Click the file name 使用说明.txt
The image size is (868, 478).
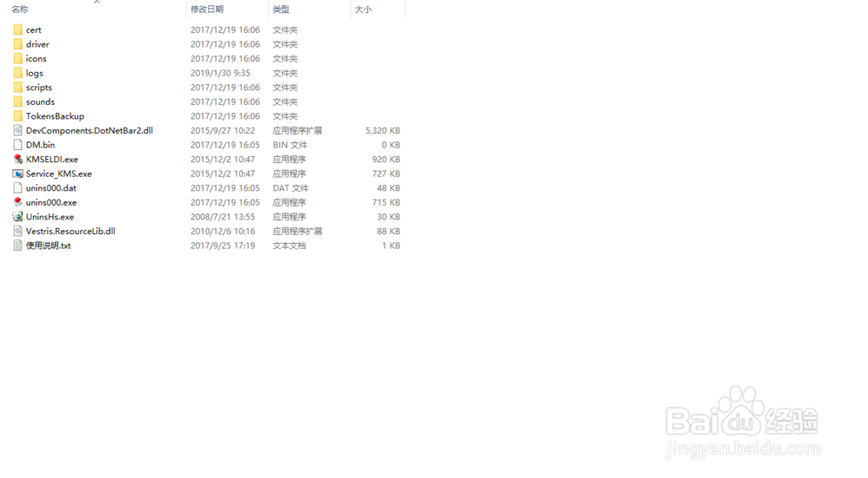click(x=48, y=246)
